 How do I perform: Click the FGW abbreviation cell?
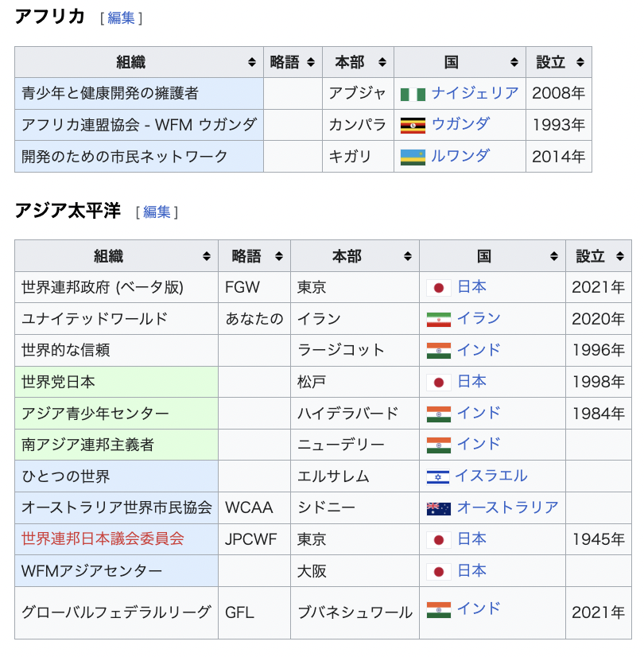(254, 287)
